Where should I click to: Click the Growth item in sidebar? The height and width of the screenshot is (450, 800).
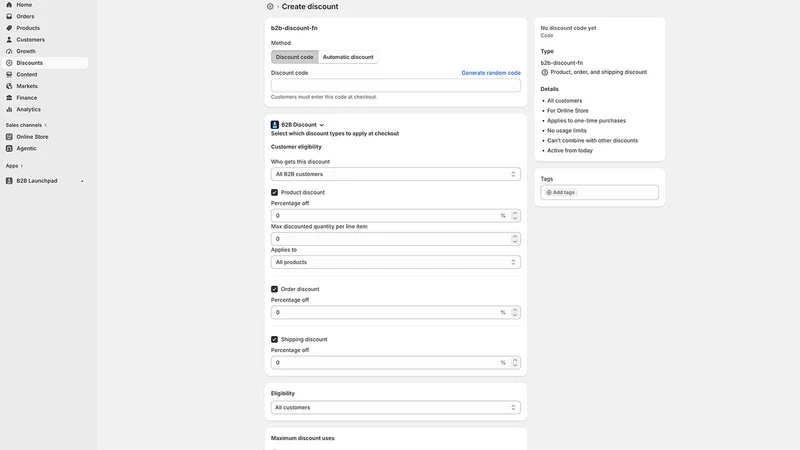[26, 51]
